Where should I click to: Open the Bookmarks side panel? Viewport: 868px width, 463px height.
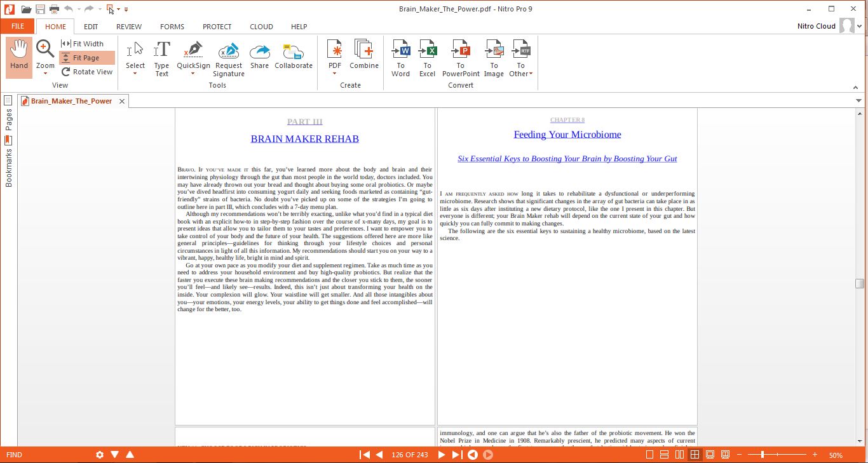click(x=8, y=161)
